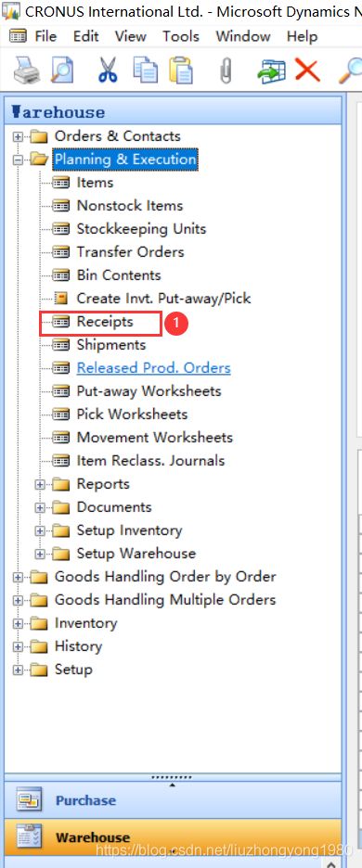Click the green arrow Insert icon

[x=271, y=70]
